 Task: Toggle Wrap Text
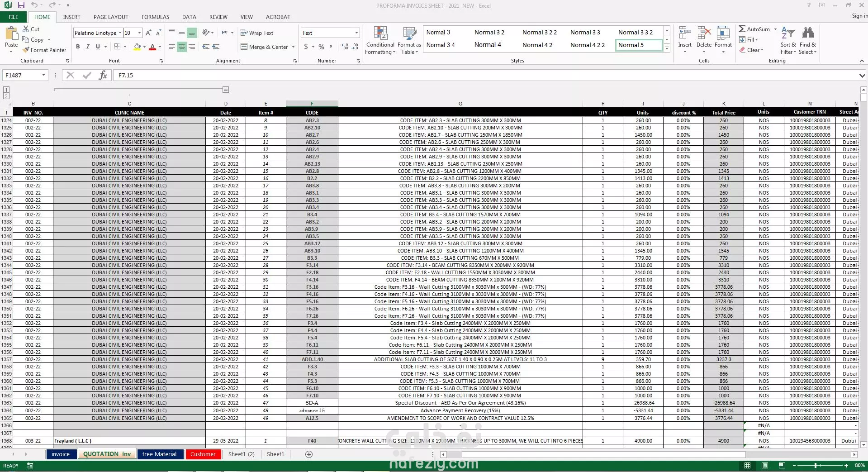(x=257, y=33)
